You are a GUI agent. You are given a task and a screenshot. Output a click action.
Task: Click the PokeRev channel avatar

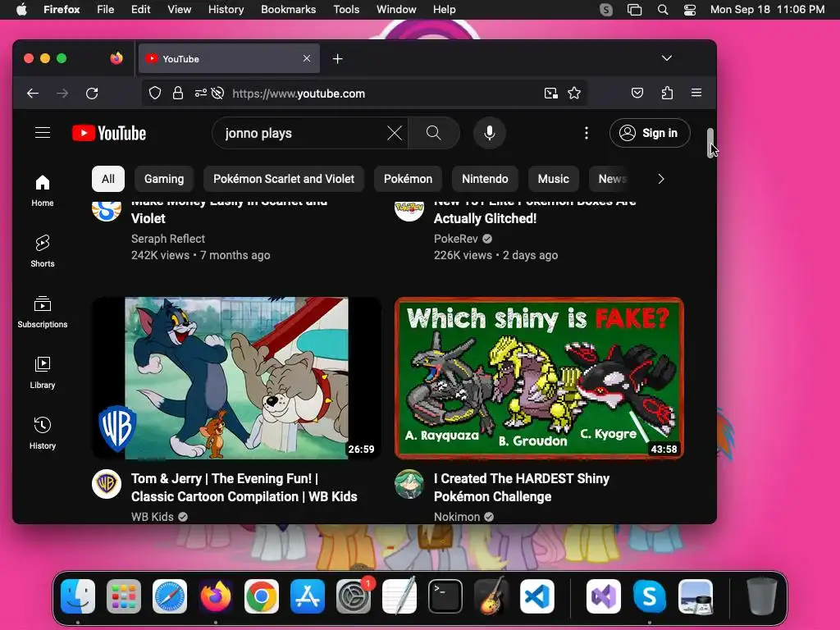click(409, 209)
